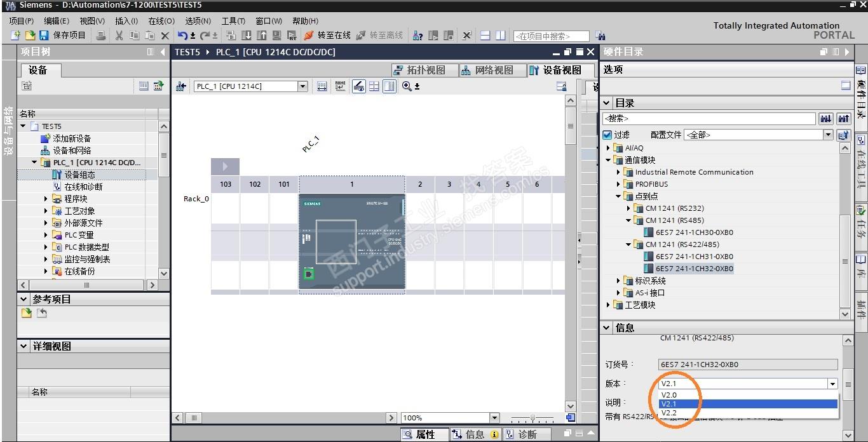Open 设备和网络 in project tree
The image size is (868, 442).
[72, 151]
